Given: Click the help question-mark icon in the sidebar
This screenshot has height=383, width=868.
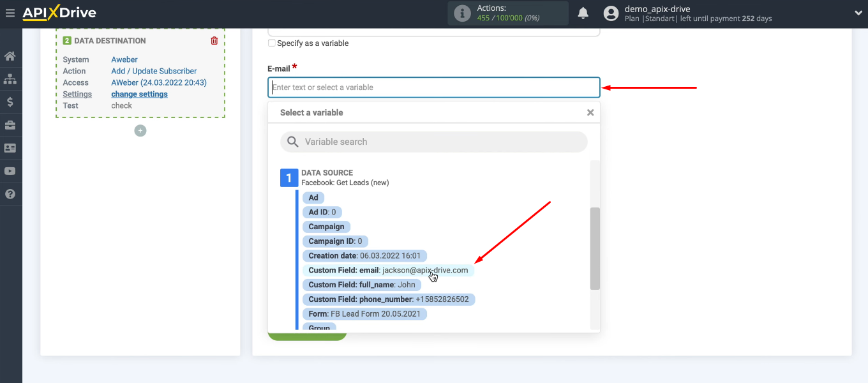Looking at the screenshot, I should point(10,193).
